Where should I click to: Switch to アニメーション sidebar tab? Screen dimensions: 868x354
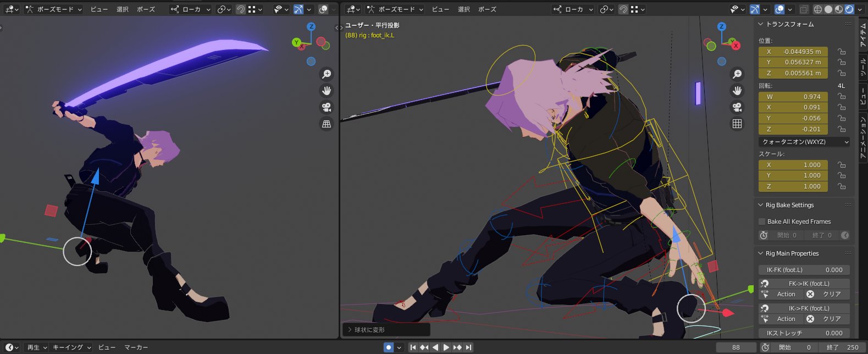(x=863, y=138)
